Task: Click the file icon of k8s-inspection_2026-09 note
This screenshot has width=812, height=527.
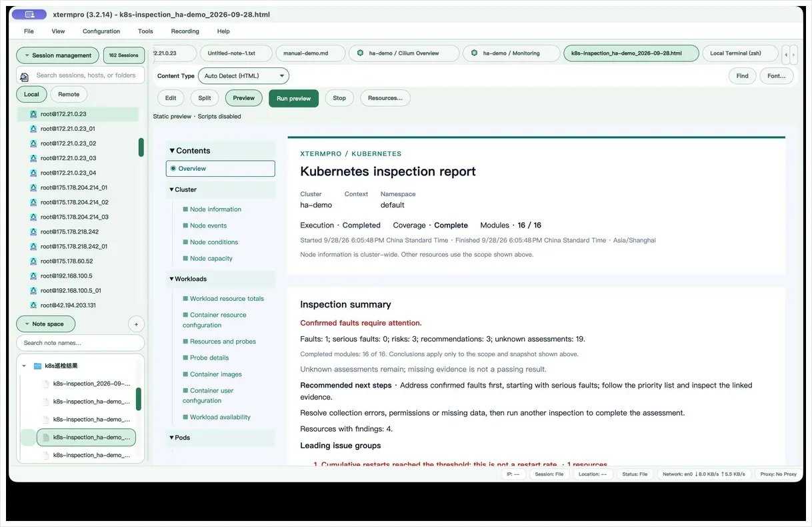Action: click(46, 384)
